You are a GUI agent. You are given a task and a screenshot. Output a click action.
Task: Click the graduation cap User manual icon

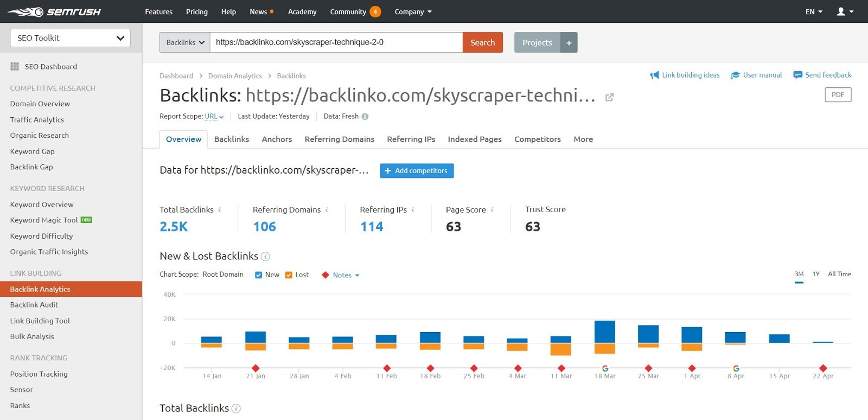click(735, 75)
